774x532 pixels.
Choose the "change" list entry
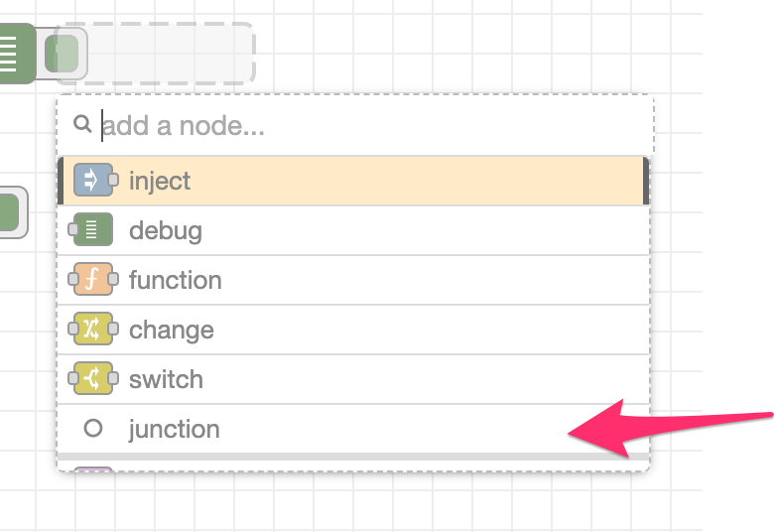coord(353,330)
